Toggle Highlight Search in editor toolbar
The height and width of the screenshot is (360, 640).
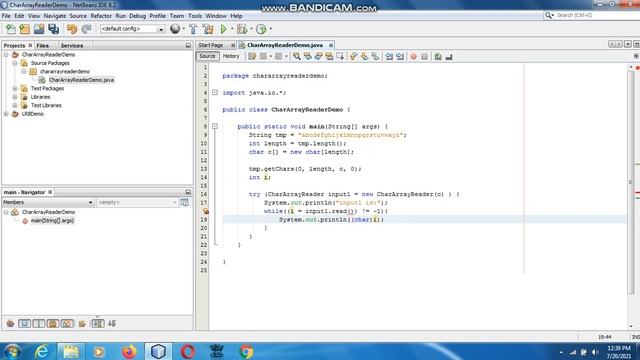[x=329, y=56]
